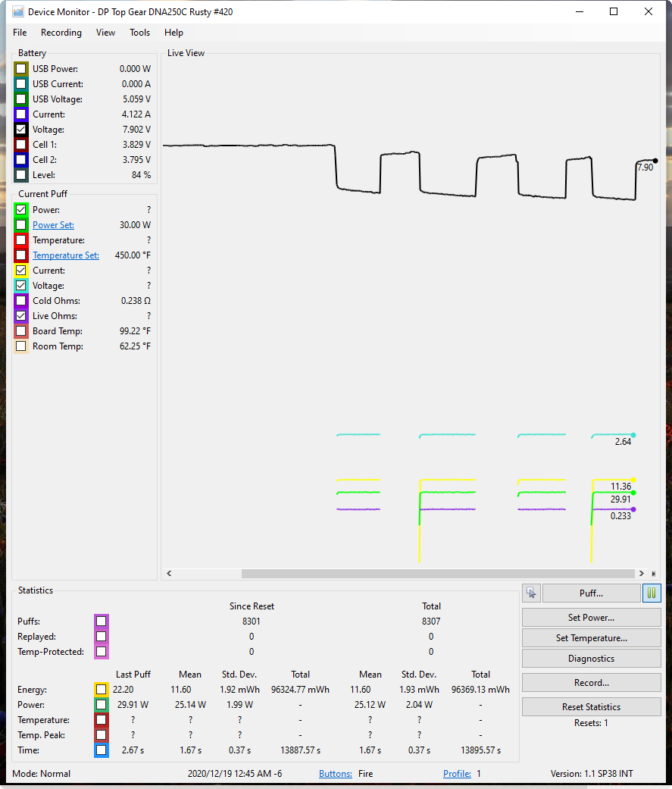Click the Device Monitor app icon in title bar

(18, 12)
